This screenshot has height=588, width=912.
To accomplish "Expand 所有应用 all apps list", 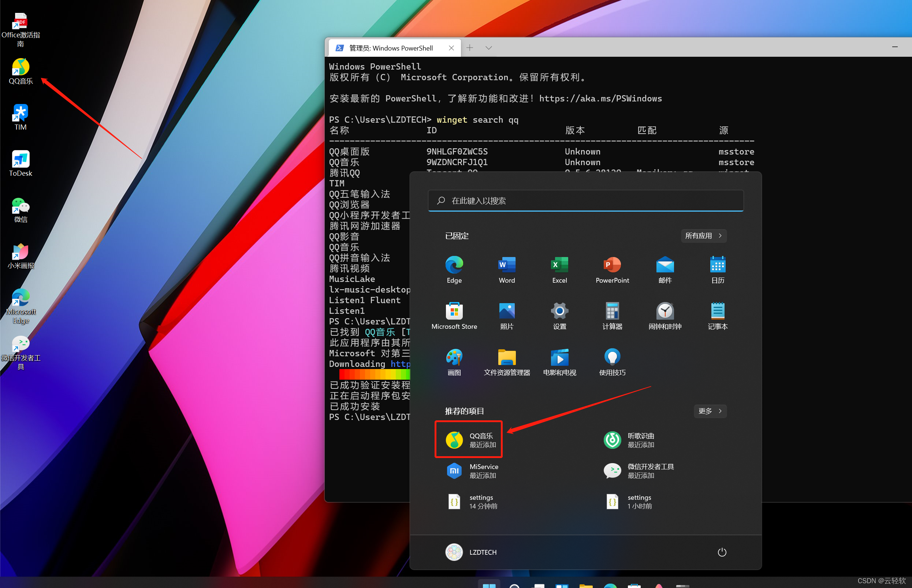I will [x=703, y=235].
